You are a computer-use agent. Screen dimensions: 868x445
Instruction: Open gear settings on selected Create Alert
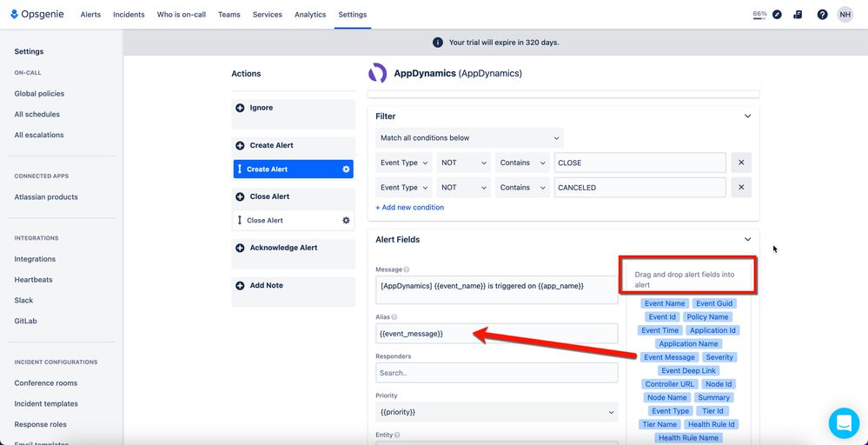(x=346, y=169)
